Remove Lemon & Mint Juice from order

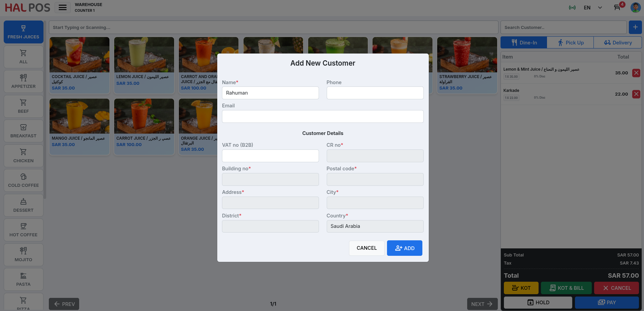coord(636,73)
